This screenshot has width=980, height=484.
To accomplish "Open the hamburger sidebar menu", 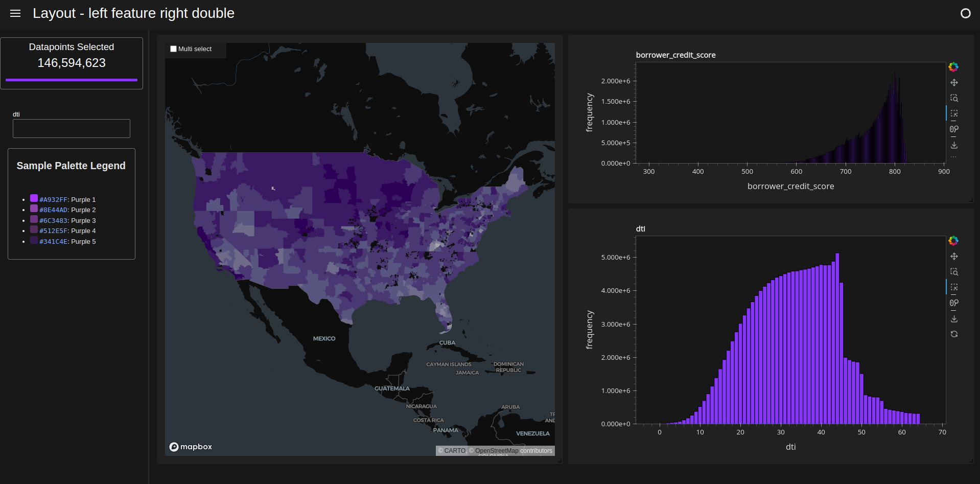I will pyautogui.click(x=15, y=13).
